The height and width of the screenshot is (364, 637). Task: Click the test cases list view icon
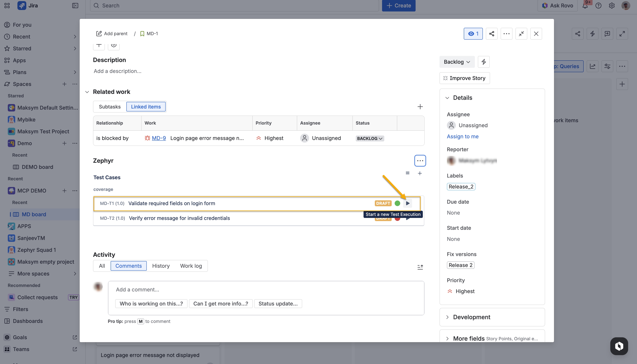pos(407,173)
